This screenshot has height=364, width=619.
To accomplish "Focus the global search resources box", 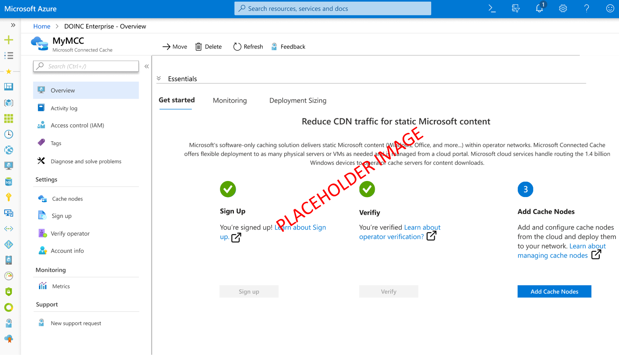I will 333,9.
